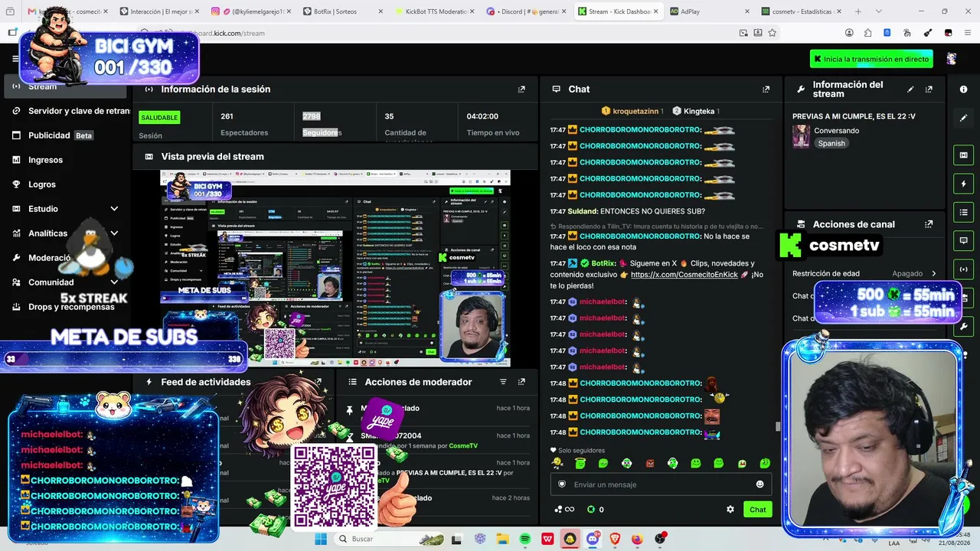
Task: Open the Conversando category thumbnail
Action: [801, 136]
